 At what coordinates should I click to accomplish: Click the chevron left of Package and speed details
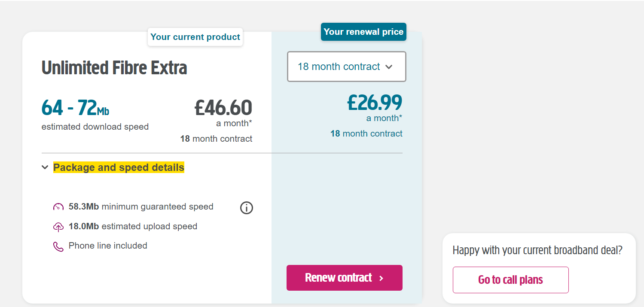(x=45, y=167)
